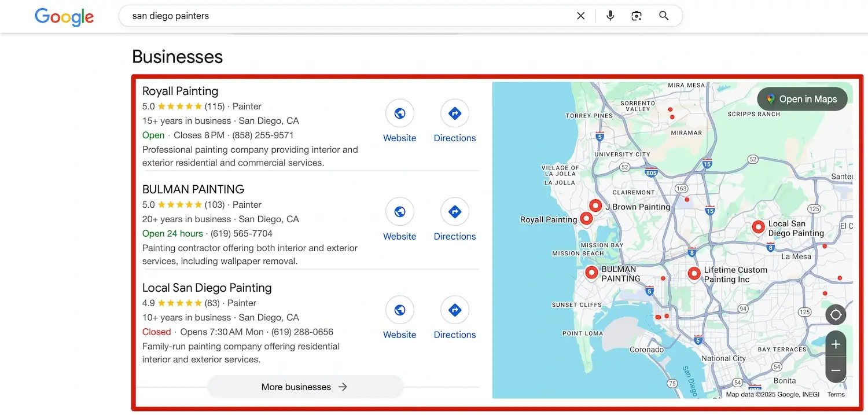This screenshot has width=868, height=415.
Task: Get directions to BULMAN PAINTING
Action: (455, 212)
